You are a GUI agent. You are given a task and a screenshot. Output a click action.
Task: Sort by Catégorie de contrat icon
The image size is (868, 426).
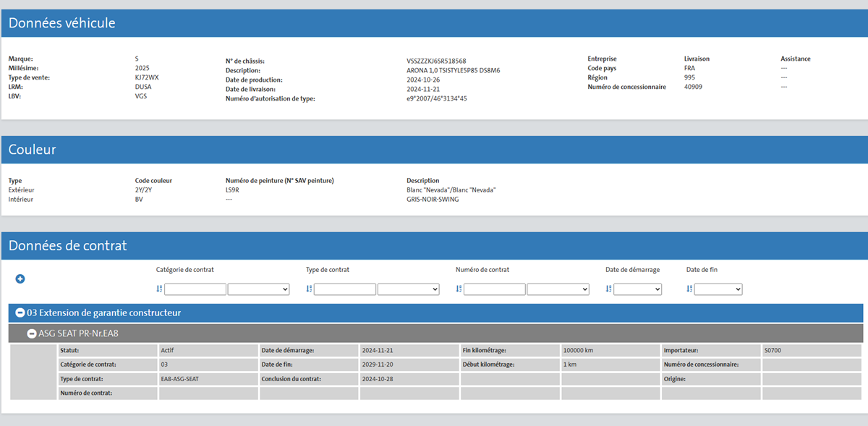pyautogui.click(x=159, y=289)
